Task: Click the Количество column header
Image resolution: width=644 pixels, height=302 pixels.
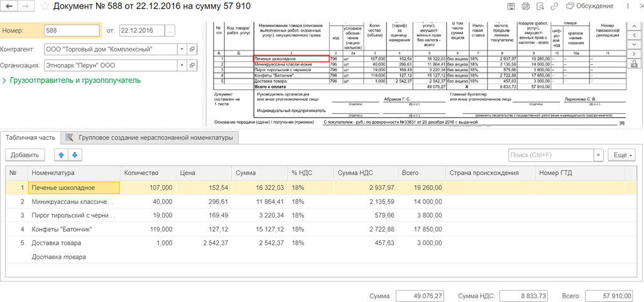Action: click(148, 173)
